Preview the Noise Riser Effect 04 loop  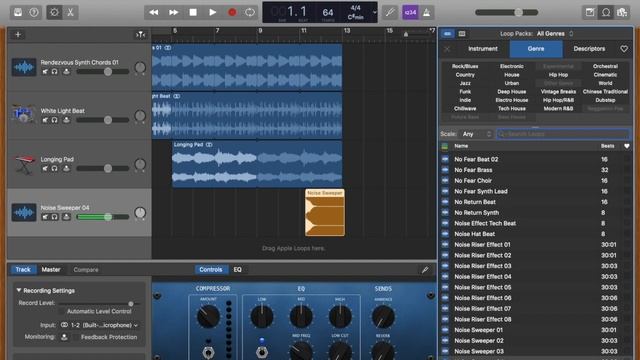pyautogui.click(x=445, y=277)
